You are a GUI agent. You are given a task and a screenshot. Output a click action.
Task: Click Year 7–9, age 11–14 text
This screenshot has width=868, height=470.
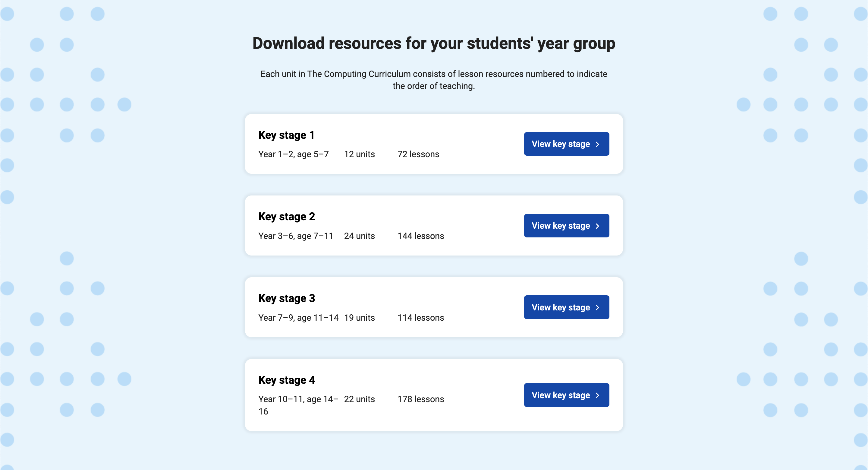coord(299,318)
